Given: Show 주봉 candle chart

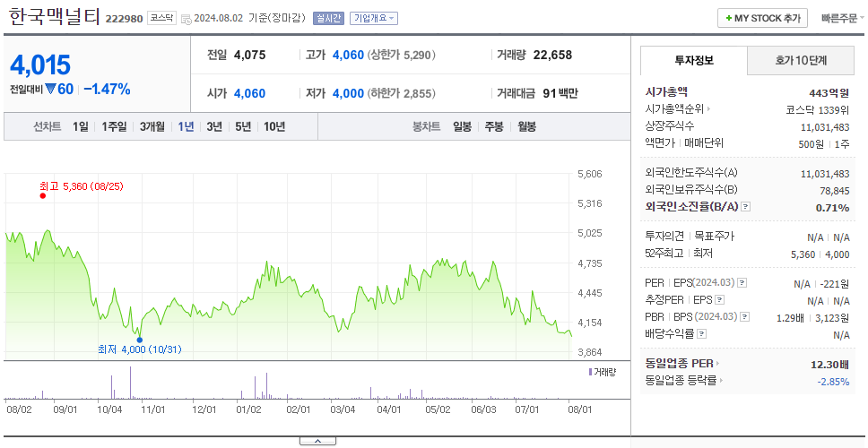Looking at the screenshot, I should [494, 126].
